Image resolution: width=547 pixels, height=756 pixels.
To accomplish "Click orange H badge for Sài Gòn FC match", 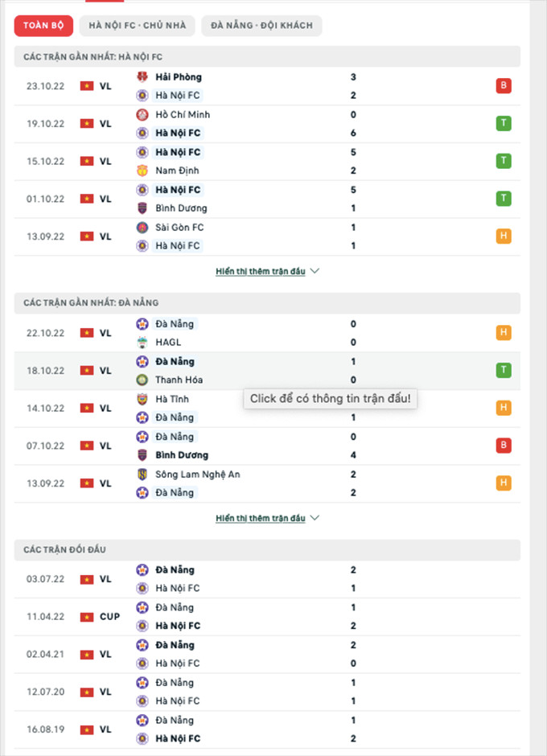I will pyautogui.click(x=504, y=236).
